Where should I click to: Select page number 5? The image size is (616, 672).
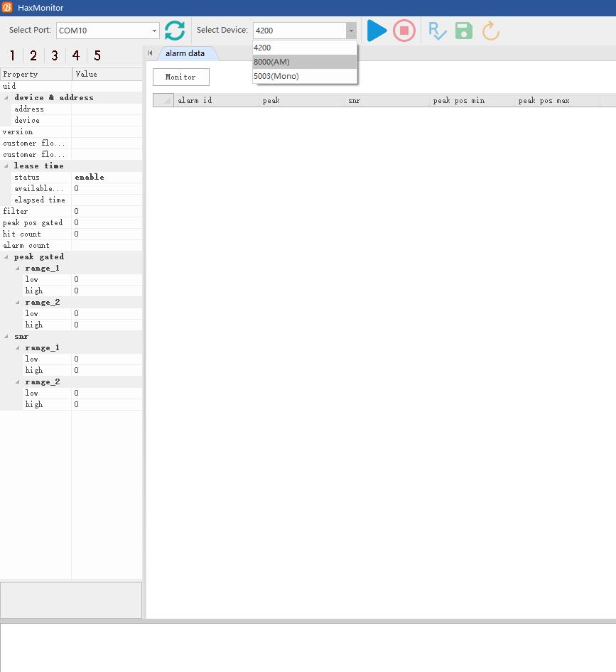click(x=97, y=55)
